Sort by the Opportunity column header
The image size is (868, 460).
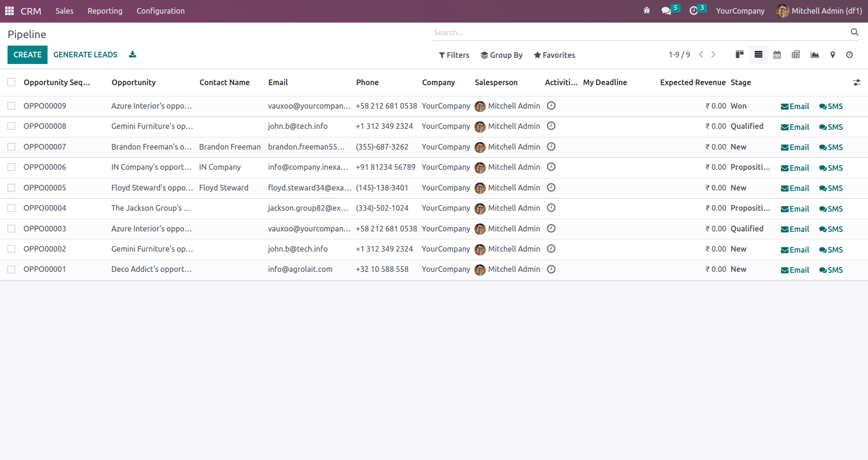[x=134, y=82]
